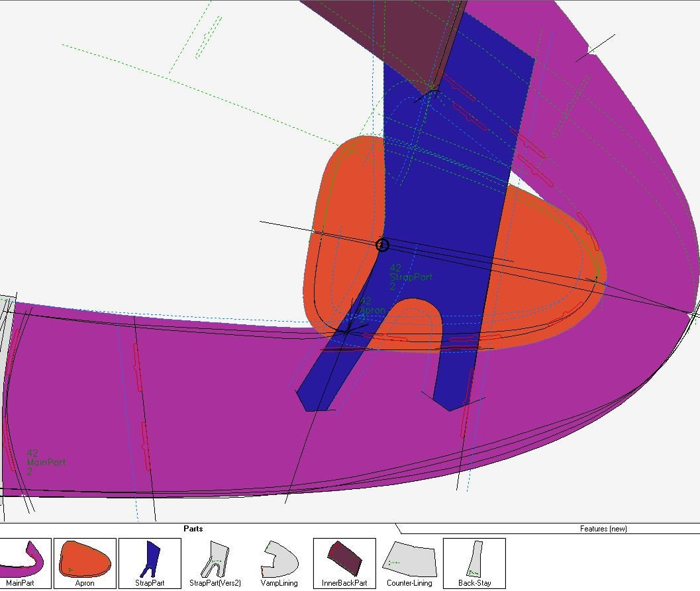Select the StrapPart thumbnail
Screen dimensions: 700x591
(x=150, y=563)
